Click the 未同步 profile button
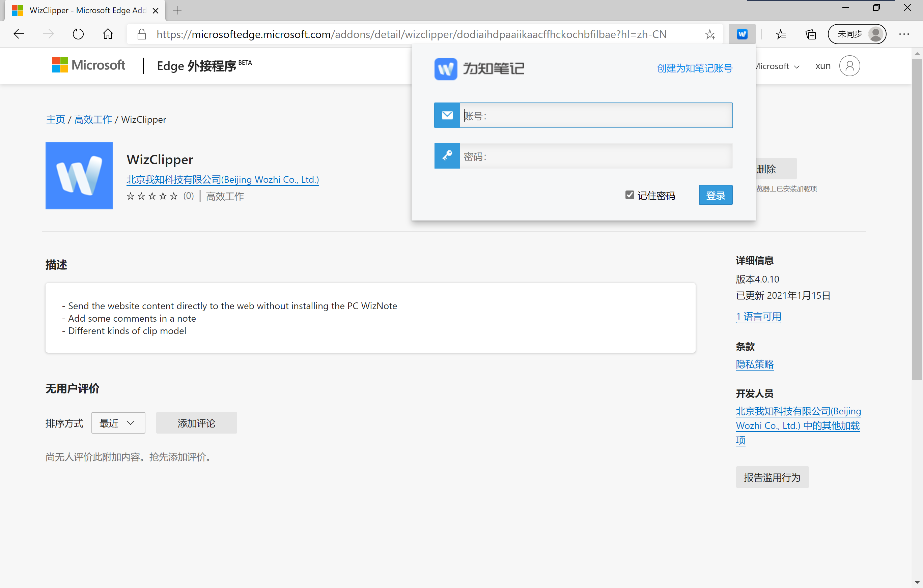This screenshot has width=923, height=588. click(857, 34)
